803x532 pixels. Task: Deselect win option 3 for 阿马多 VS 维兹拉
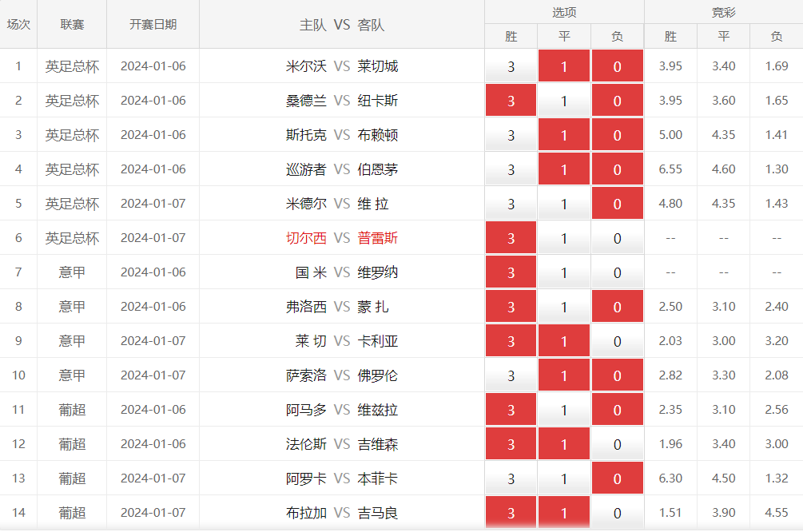[511, 409]
